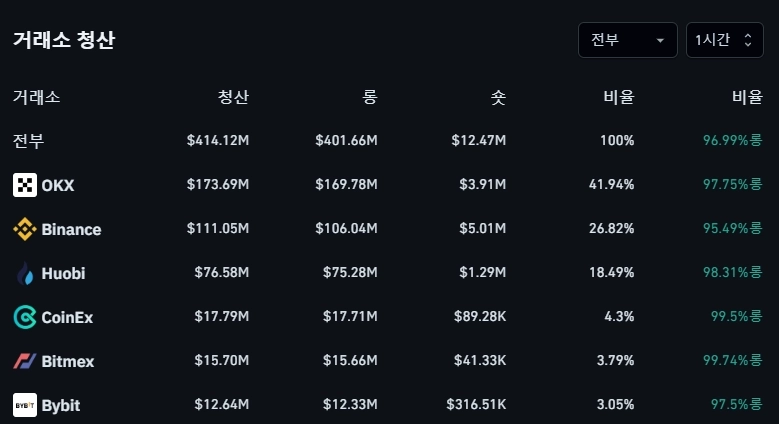Image resolution: width=779 pixels, height=424 pixels.
Task: Click the Bybit logo icon
Action: click(x=25, y=405)
